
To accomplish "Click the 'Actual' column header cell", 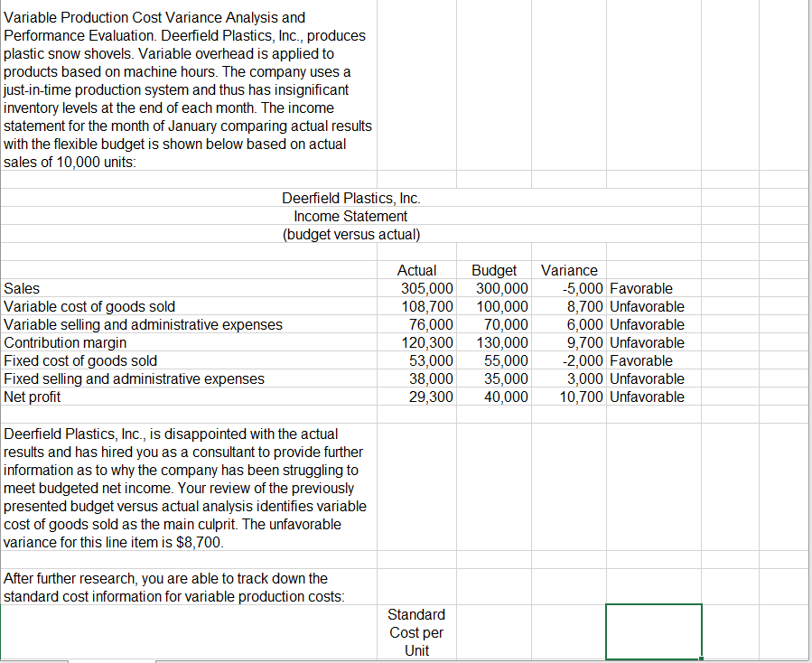I will point(415,270).
